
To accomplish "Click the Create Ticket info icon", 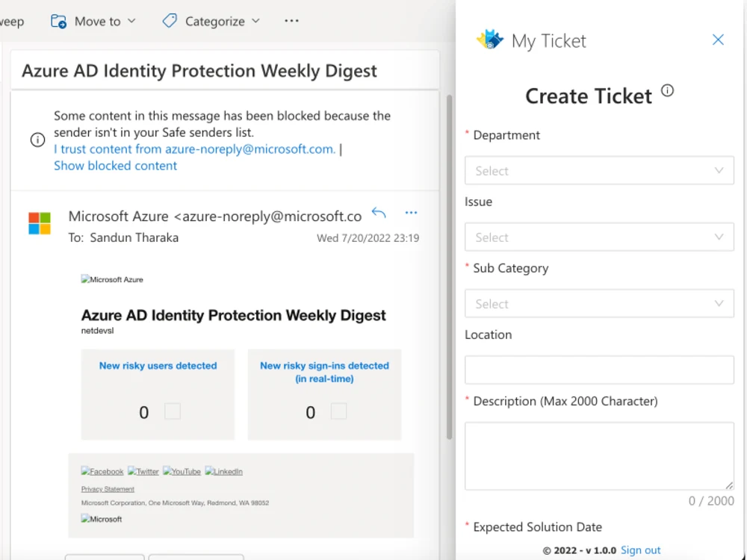I will tap(667, 90).
